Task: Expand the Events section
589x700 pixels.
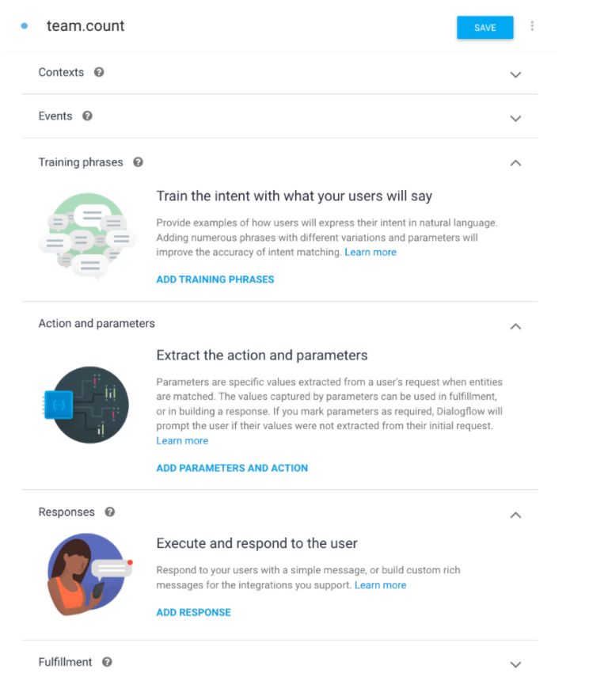Action: [515, 117]
